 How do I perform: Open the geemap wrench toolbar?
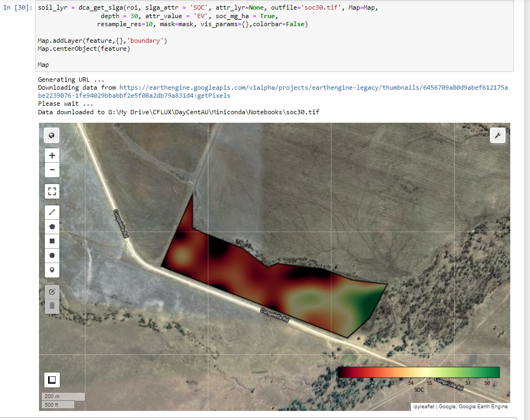click(x=497, y=135)
